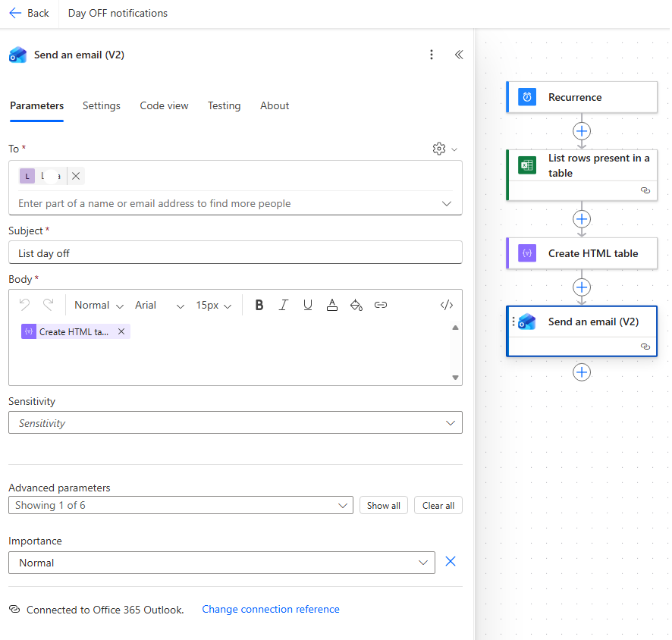Select the Create HTML table card
This screenshot has height=640, width=672.
tap(582, 253)
